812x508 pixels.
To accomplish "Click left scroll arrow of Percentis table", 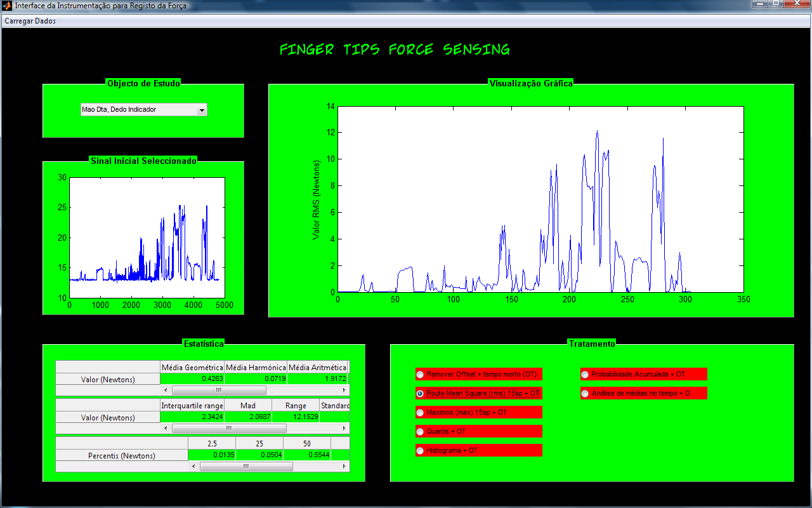I will pyautogui.click(x=193, y=466).
